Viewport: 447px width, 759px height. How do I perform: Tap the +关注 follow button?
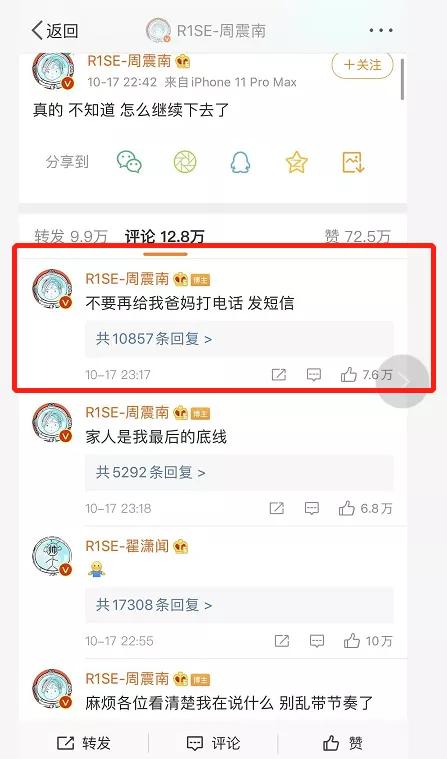tap(362, 65)
